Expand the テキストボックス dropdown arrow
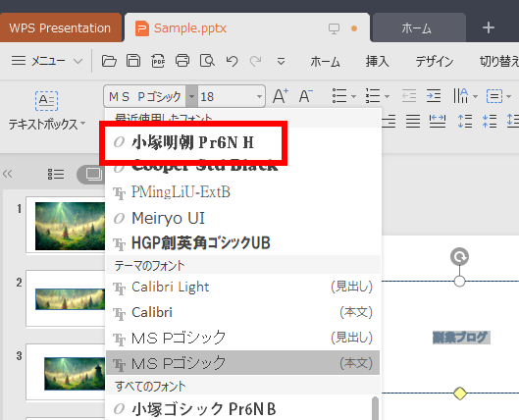519x420 pixels. point(82,124)
